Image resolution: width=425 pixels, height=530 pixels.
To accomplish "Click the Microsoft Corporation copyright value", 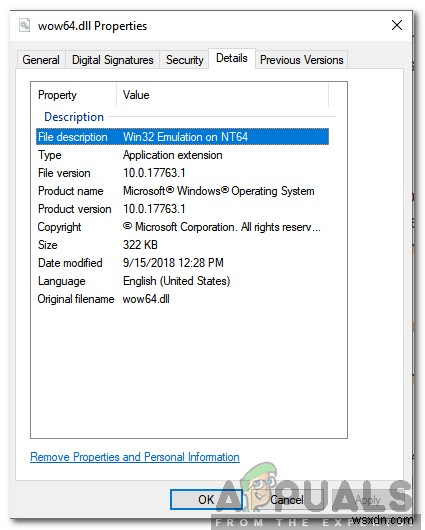I will tap(222, 227).
